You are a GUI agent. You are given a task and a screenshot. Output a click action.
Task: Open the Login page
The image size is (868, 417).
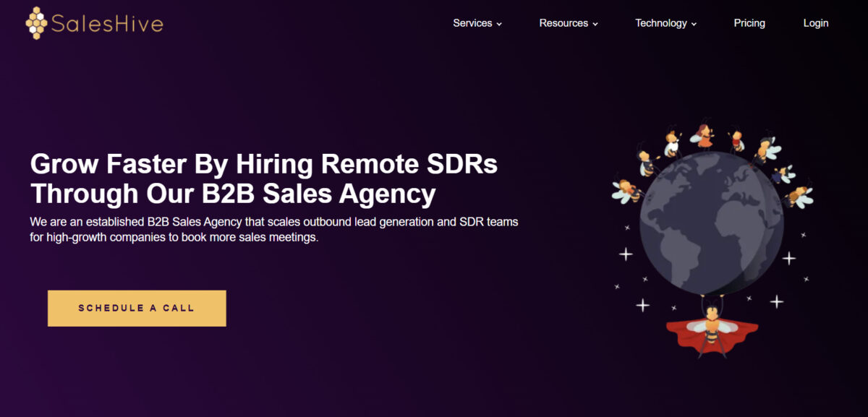pyautogui.click(x=816, y=23)
